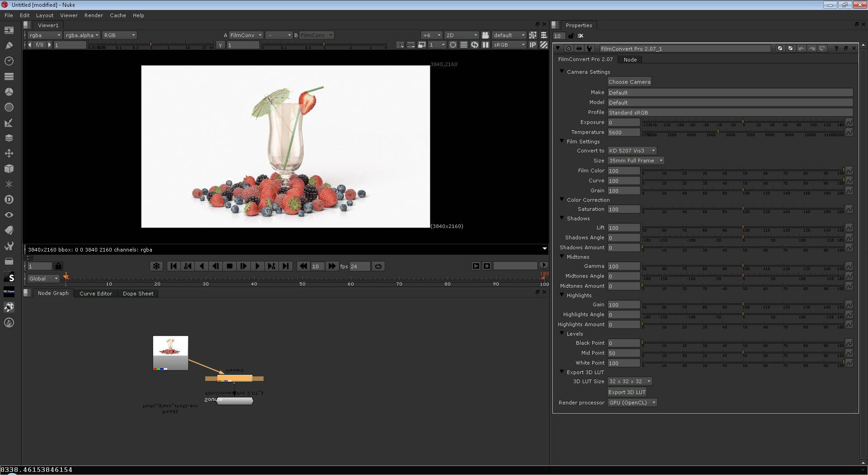Open the Image nodes menu in left toolbar
The height and width of the screenshot is (475, 868).
pyautogui.click(x=9, y=30)
